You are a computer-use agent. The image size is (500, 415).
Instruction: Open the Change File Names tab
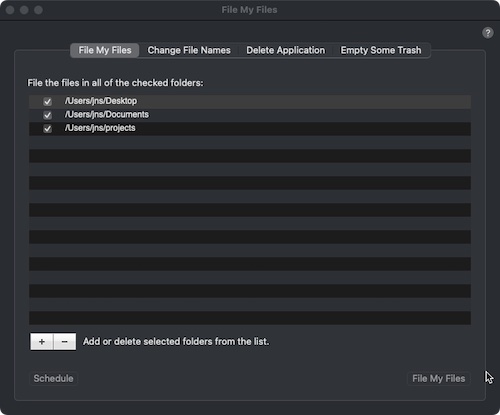[x=189, y=50]
